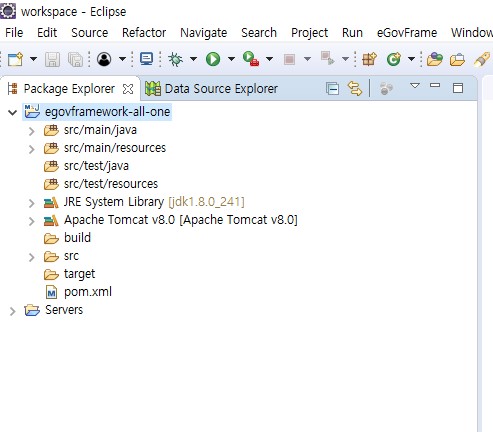Viewport: 493px width, 432px height.
Task: Click the green Run button
Action: coord(213,59)
